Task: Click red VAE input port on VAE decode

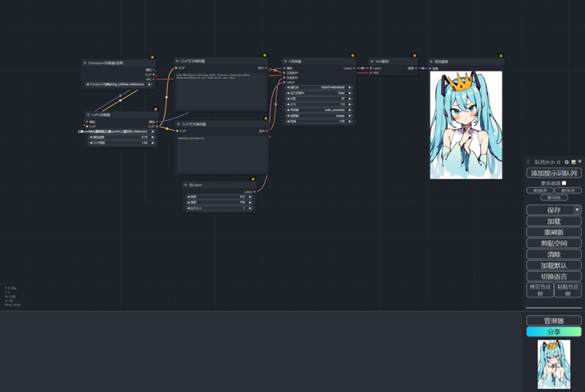Action: coord(370,73)
